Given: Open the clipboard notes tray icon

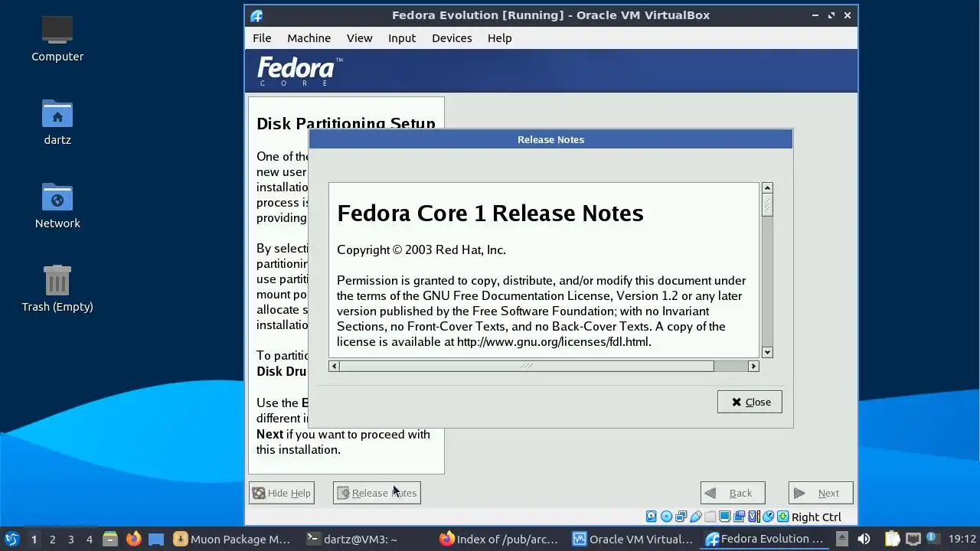Looking at the screenshot, I should tap(892, 539).
